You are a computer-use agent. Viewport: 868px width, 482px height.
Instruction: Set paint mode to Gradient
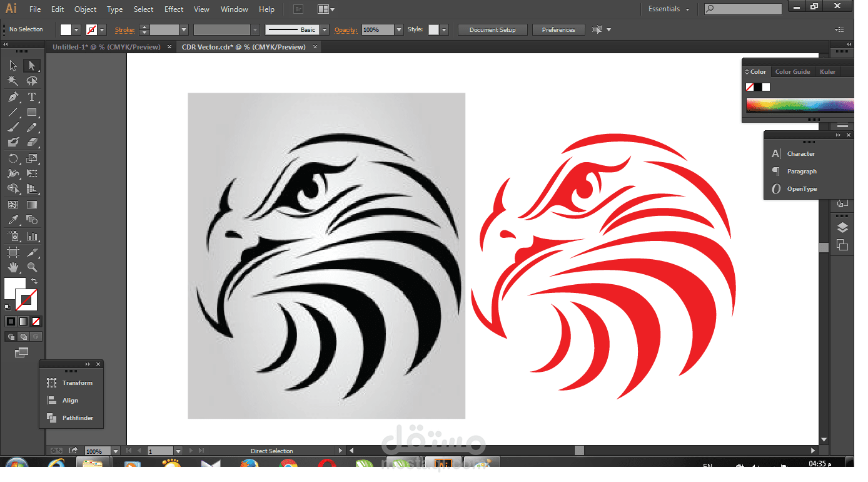[23, 321]
